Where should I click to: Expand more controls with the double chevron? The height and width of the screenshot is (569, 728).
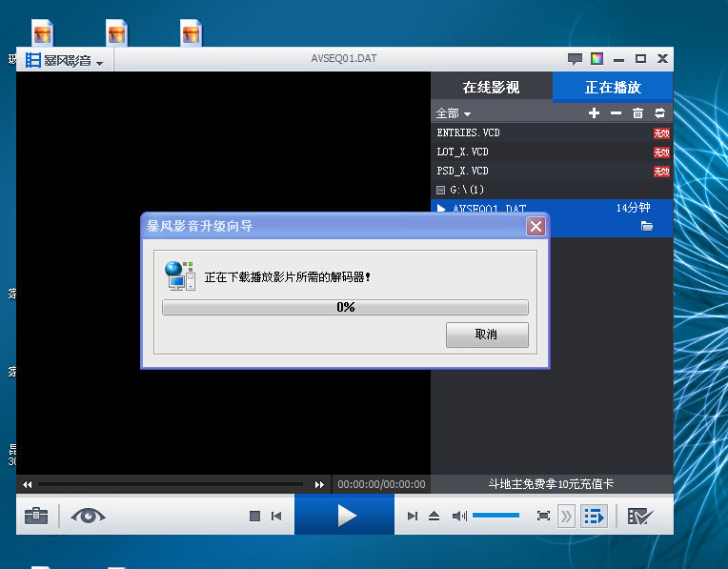click(x=566, y=516)
